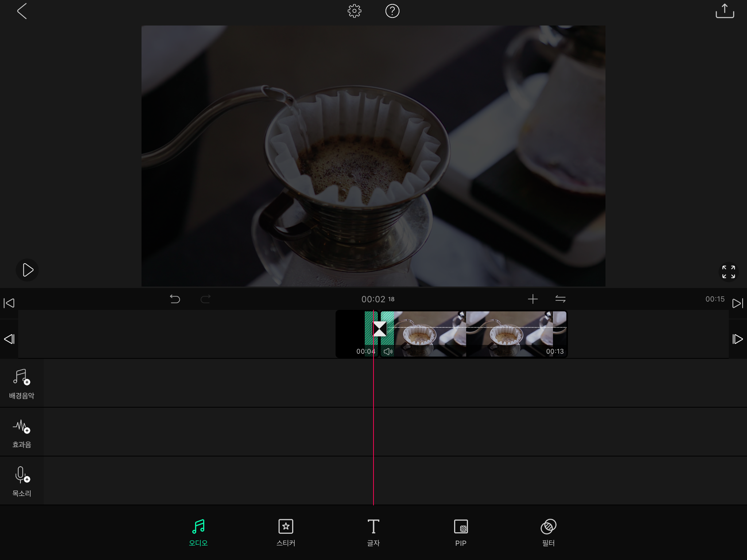The height and width of the screenshot is (560, 747).
Task: Jump to the project start
Action: point(9,303)
